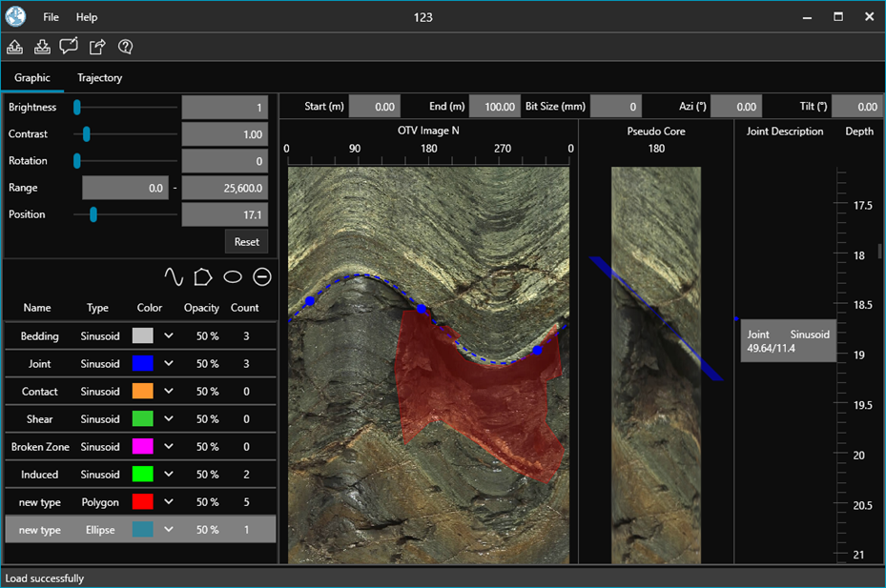Open the Joint color dropdown arrow

169,364
